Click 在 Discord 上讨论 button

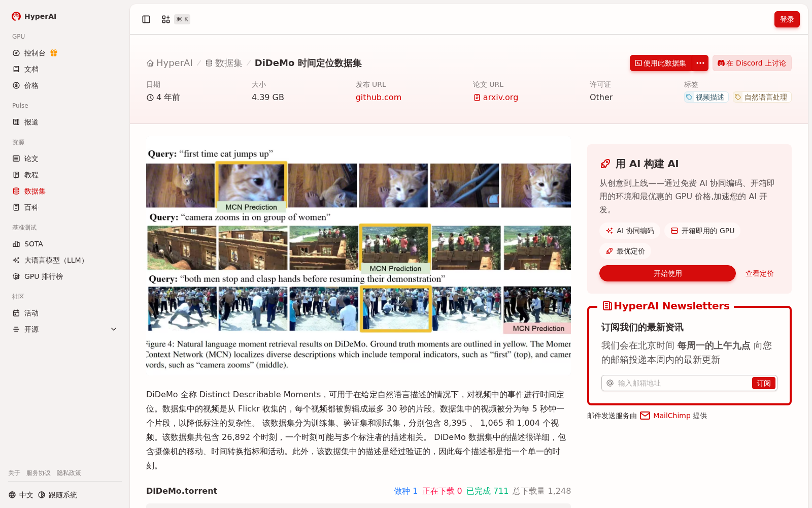click(x=752, y=63)
